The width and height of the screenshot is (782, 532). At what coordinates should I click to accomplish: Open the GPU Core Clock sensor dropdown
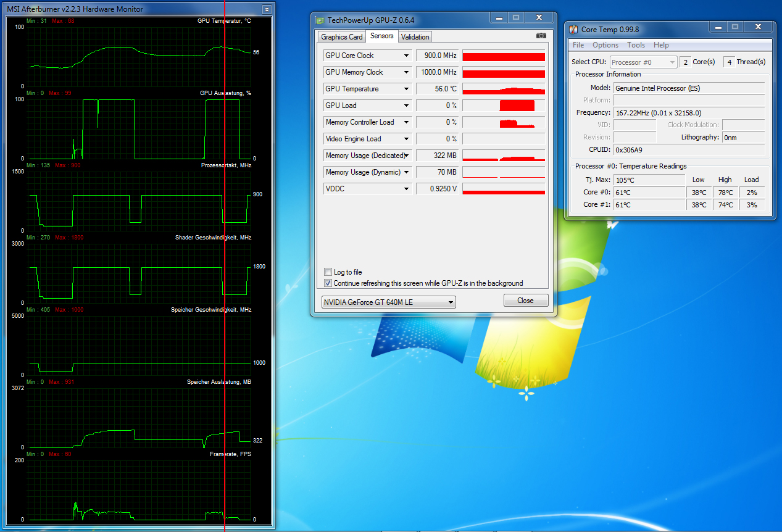coord(406,56)
